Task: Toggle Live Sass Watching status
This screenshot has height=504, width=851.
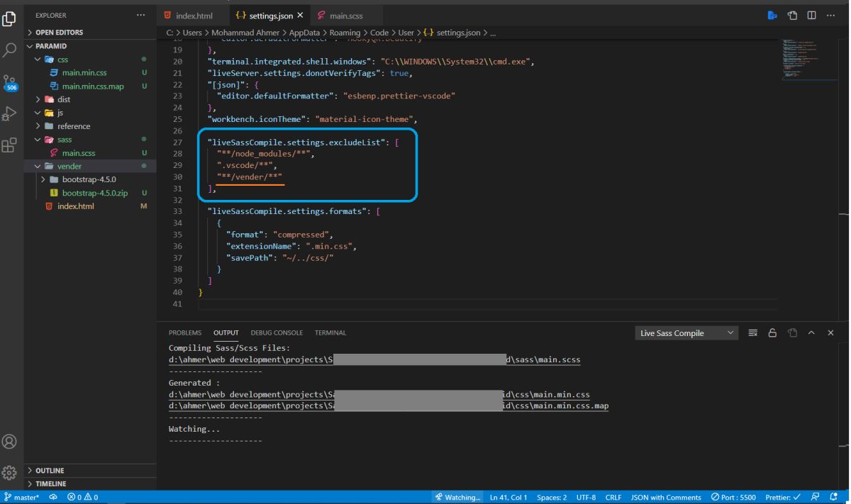Action: [x=458, y=497]
